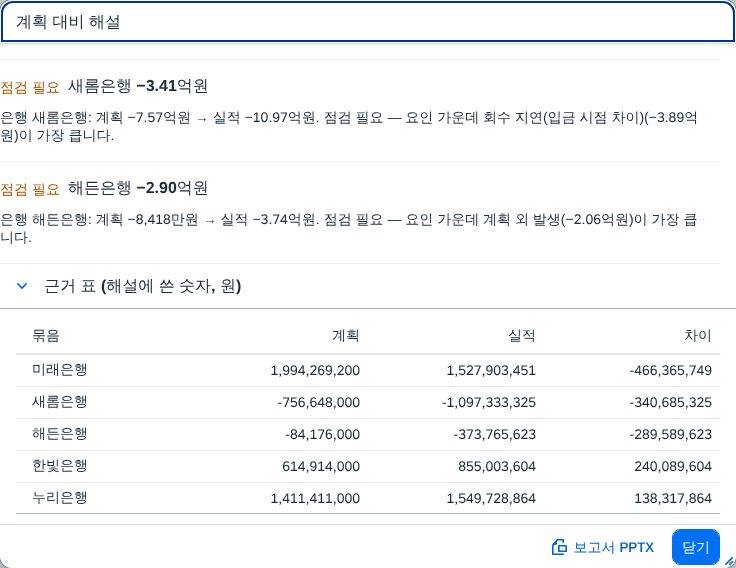This screenshot has height=568, width=736.
Task: Click plan value 614,914,000
Action: click(321, 466)
